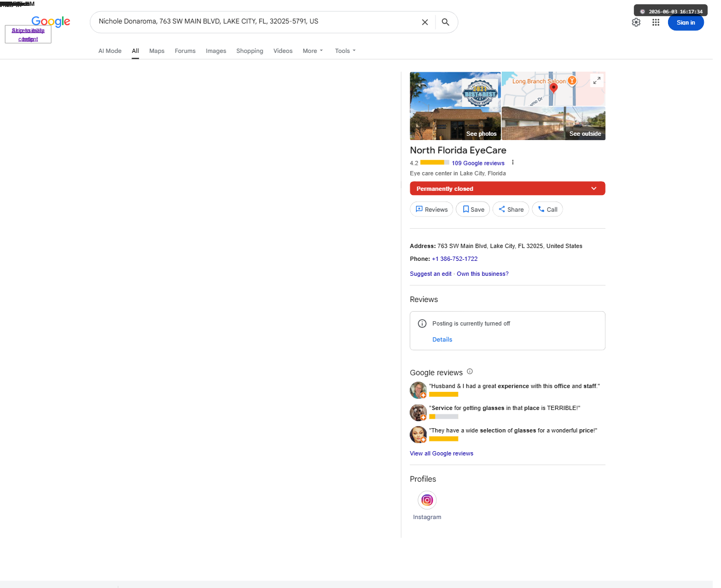Click the Instagram profile label
This screenshot has width=721, height=588.
tap(427, 517)
